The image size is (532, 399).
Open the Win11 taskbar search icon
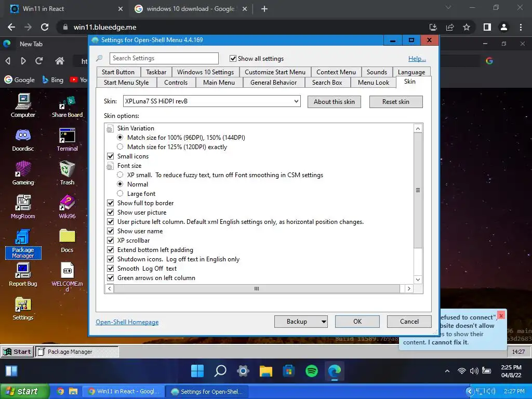pyautogui.click(x=220, y=371)
